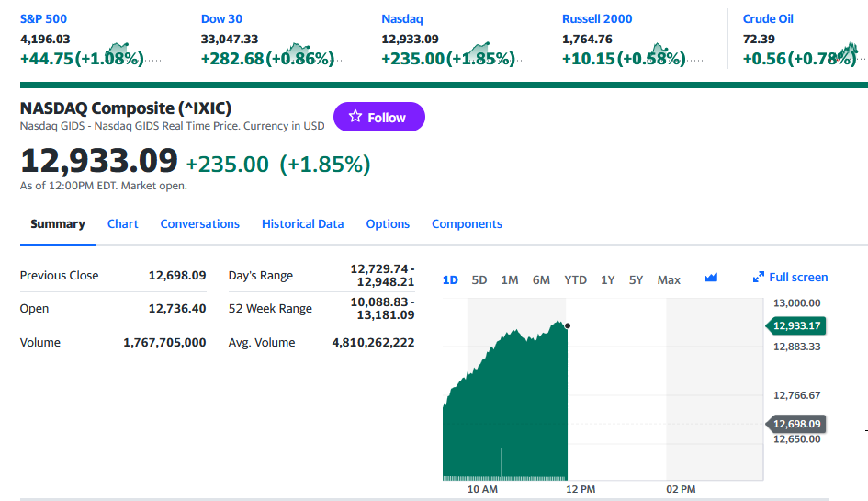Open the Crude Oil ticker link
The height and width of the screenshot is (501, 868).
click(x=768, y=18)
